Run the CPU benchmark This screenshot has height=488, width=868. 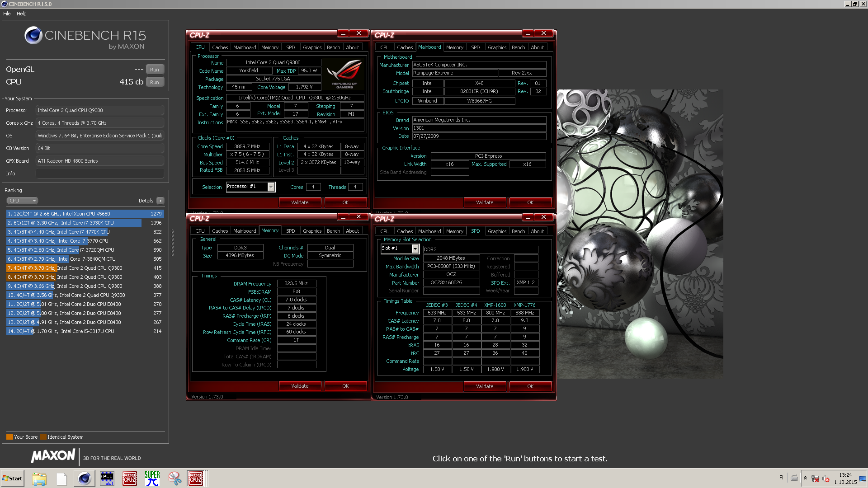tap(155, 82)
